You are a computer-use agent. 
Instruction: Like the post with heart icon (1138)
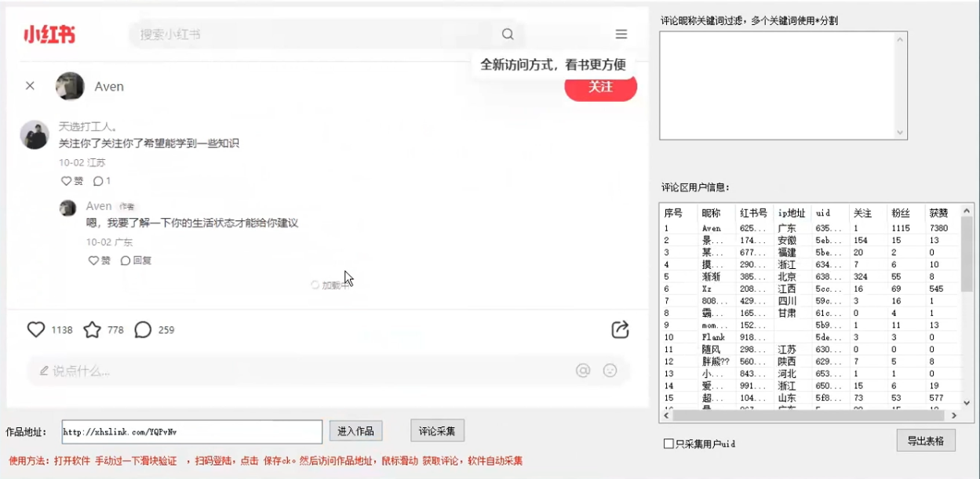click(36, 330)
